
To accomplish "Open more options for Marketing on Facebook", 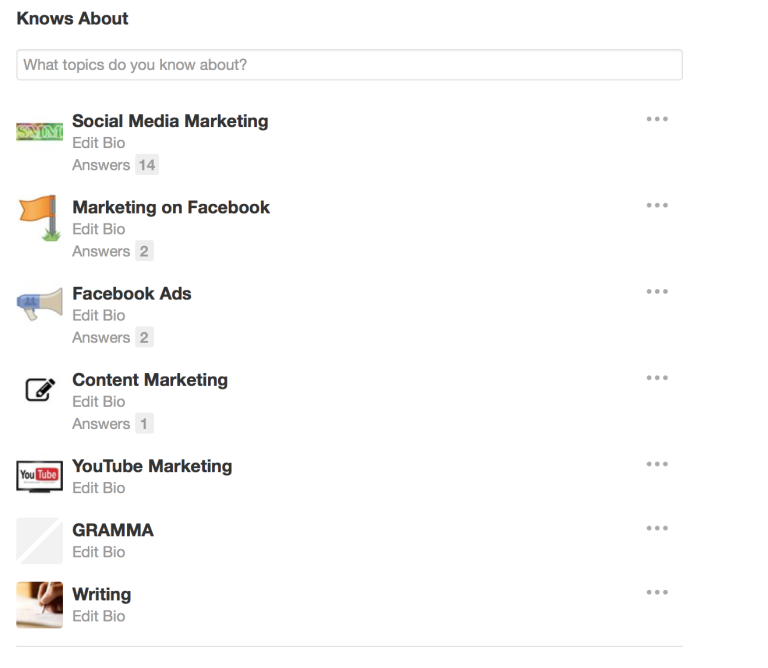I will (657, 205).
